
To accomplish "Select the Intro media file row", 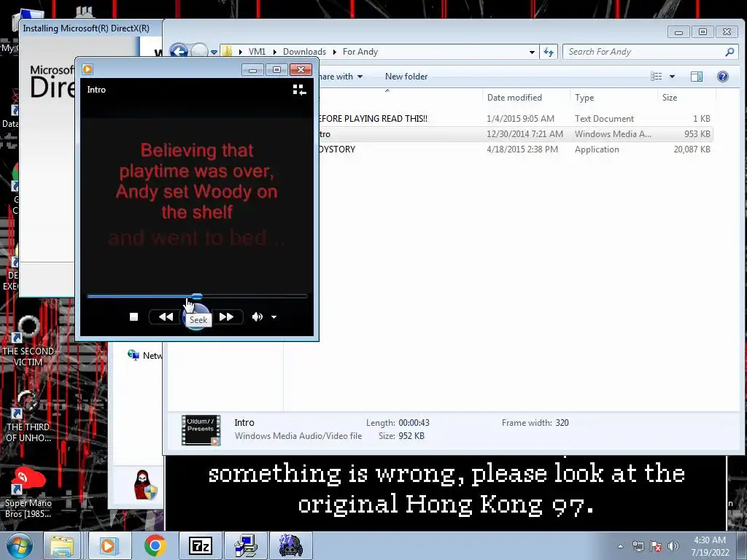I will pyautogui.click(x=514, y=134).
